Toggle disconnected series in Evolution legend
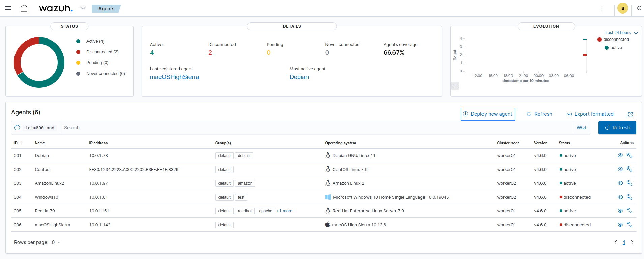 click(x=613, y=40)
